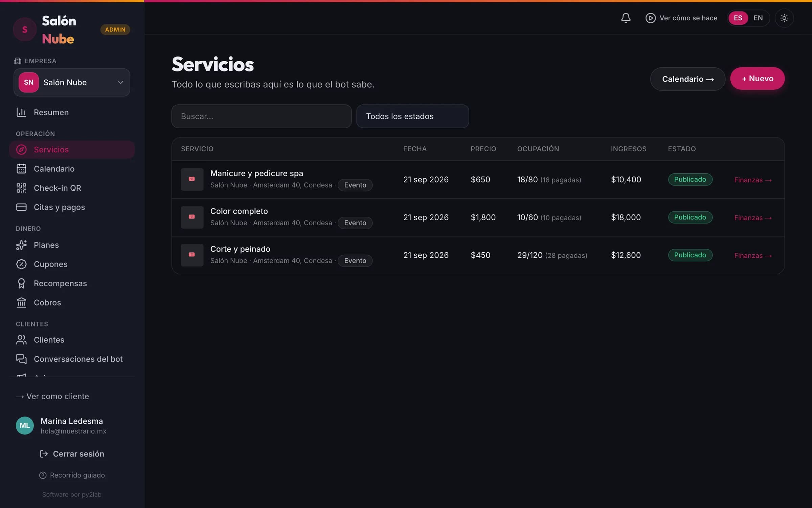Open Finanzas link for Manicure y pedicure spa

[753, 180]
